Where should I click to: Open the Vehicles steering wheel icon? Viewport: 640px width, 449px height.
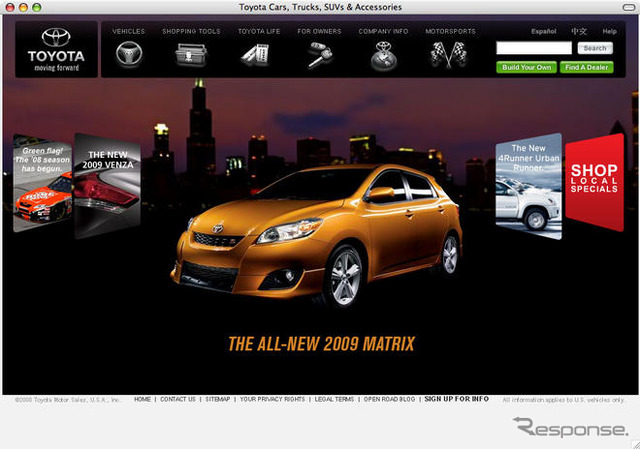(129, 54)
